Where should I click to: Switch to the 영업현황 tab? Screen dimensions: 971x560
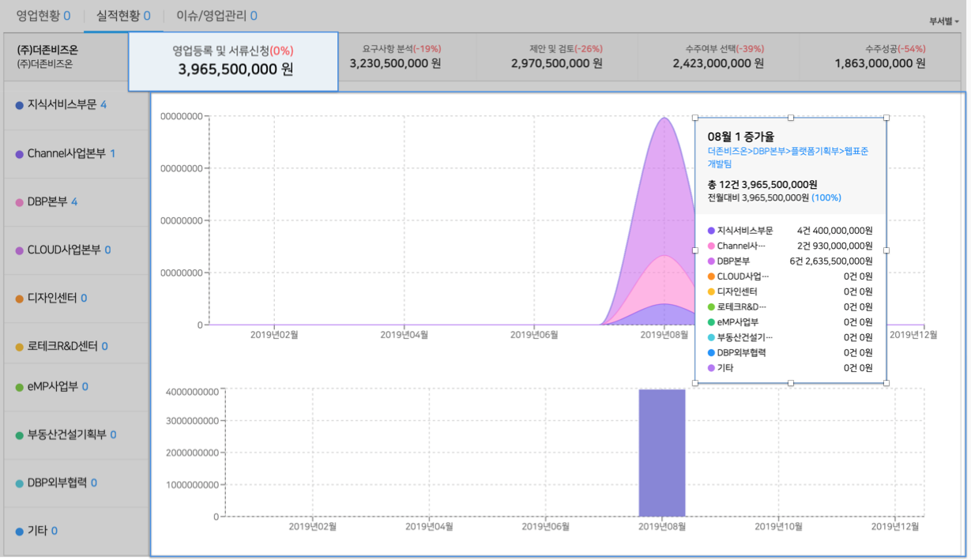36,16
